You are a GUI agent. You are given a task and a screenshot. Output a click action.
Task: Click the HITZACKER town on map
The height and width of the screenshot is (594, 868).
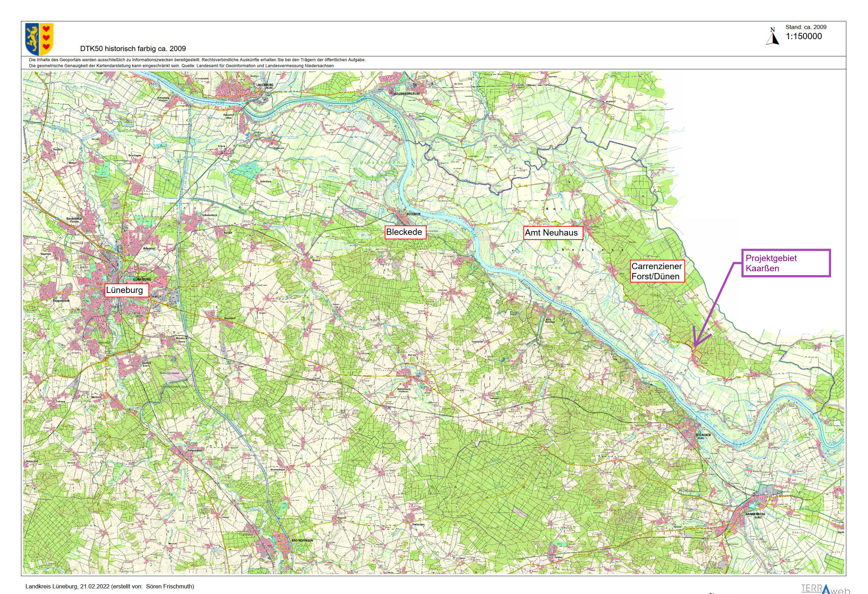point(703,435)
